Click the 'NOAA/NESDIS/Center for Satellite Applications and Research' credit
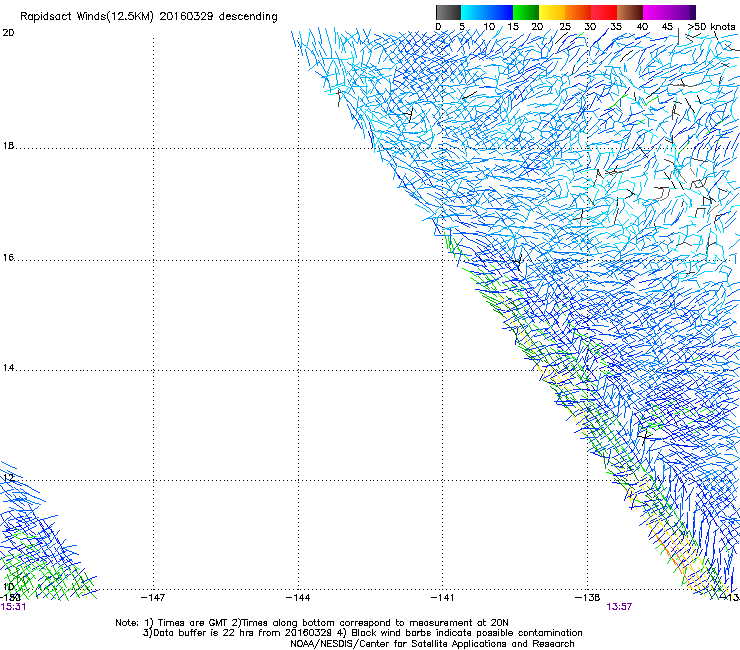This screenshot has height=650, width=740. (432, 644)
